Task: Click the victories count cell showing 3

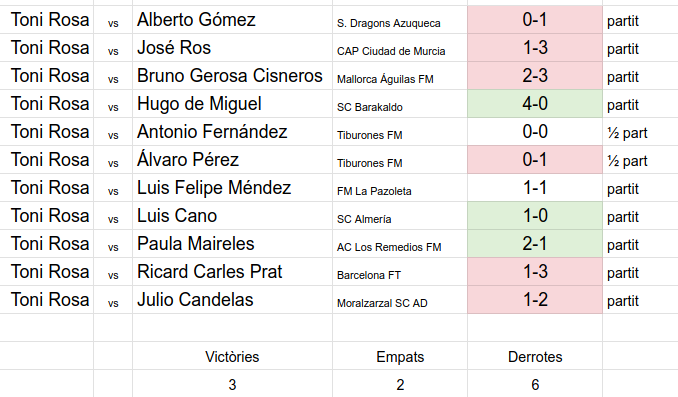Action: (x=232, y=384)
